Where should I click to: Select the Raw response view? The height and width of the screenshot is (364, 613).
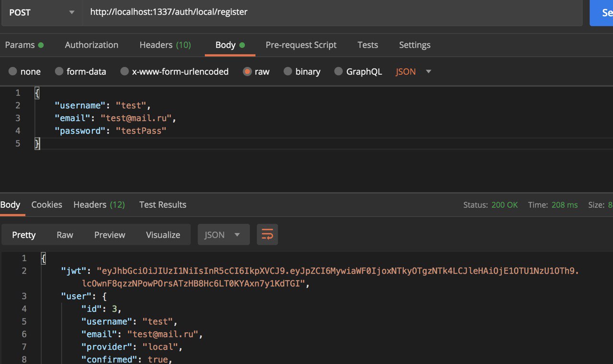click(x=65, y=235)
